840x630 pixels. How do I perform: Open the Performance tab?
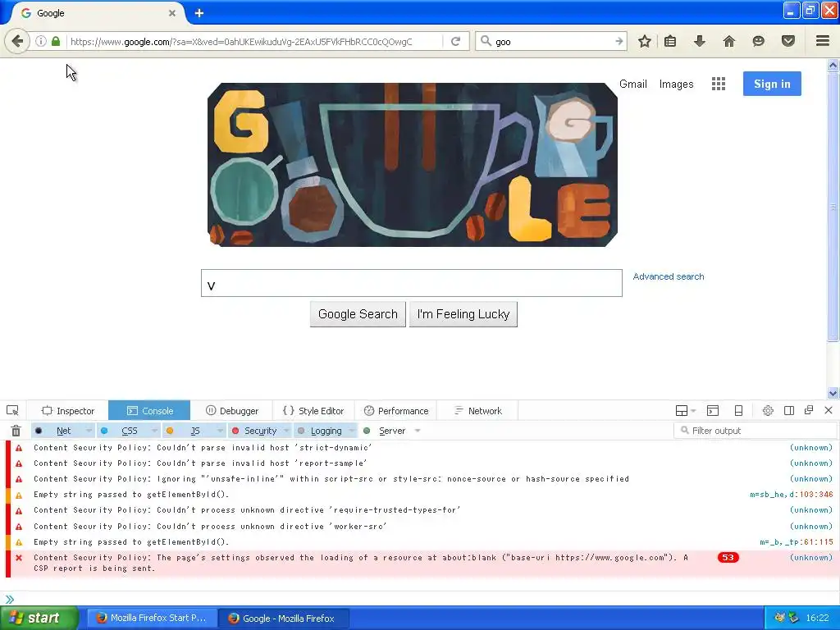pyautogui.click(x=396, y=411)
